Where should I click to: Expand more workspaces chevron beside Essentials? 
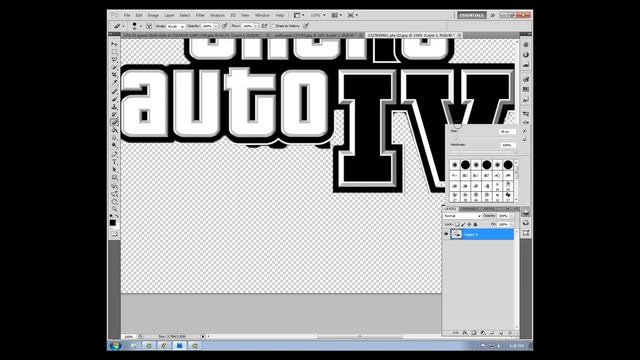493,15
